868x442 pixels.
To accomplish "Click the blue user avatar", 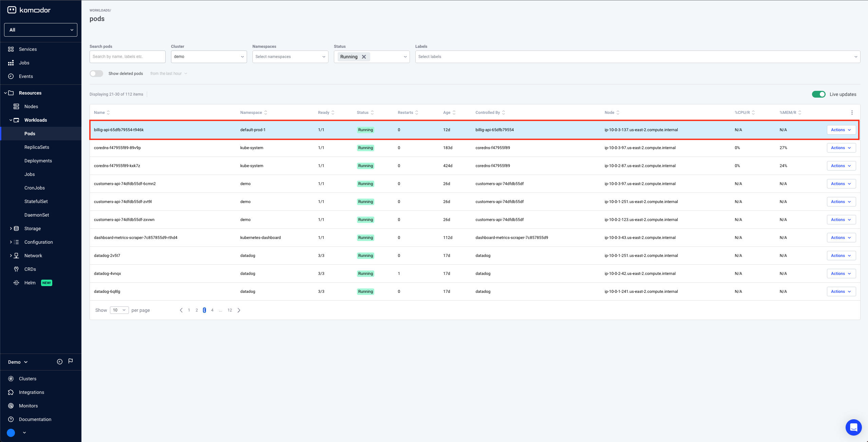I will coord(11,433).
